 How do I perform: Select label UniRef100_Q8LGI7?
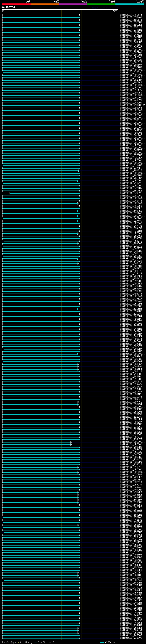[x=131, y=63]
